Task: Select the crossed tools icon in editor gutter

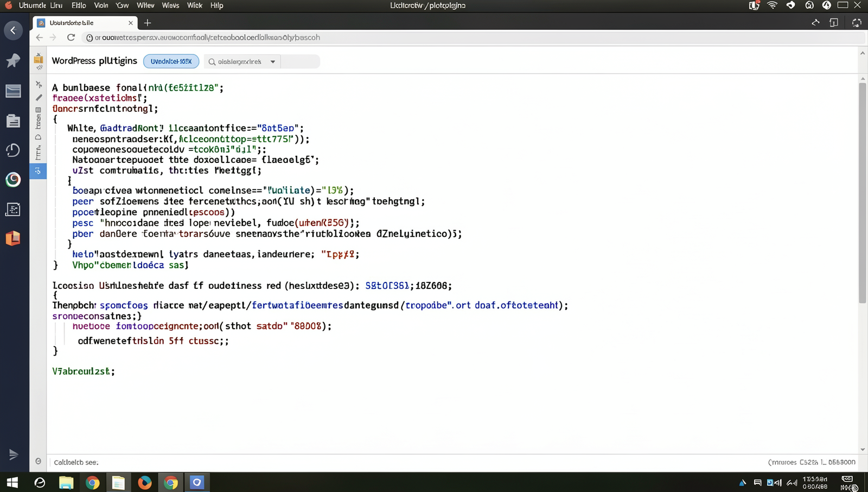Action: tap(39, 84)
